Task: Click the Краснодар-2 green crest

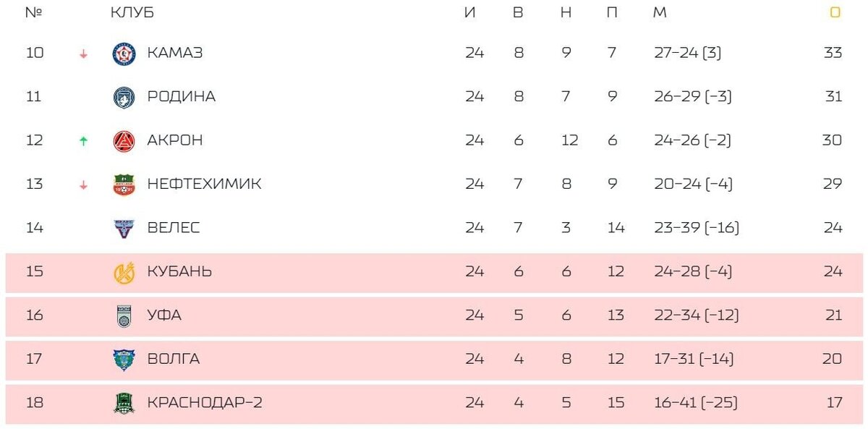Action: click(x=124, y=403)
